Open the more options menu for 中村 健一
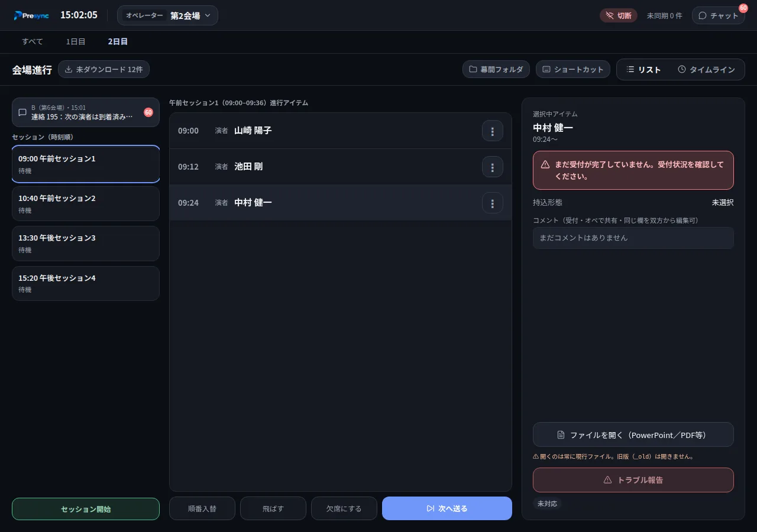Screen dimensions: 757x532 pyautogui.click(x=493, y=203)
